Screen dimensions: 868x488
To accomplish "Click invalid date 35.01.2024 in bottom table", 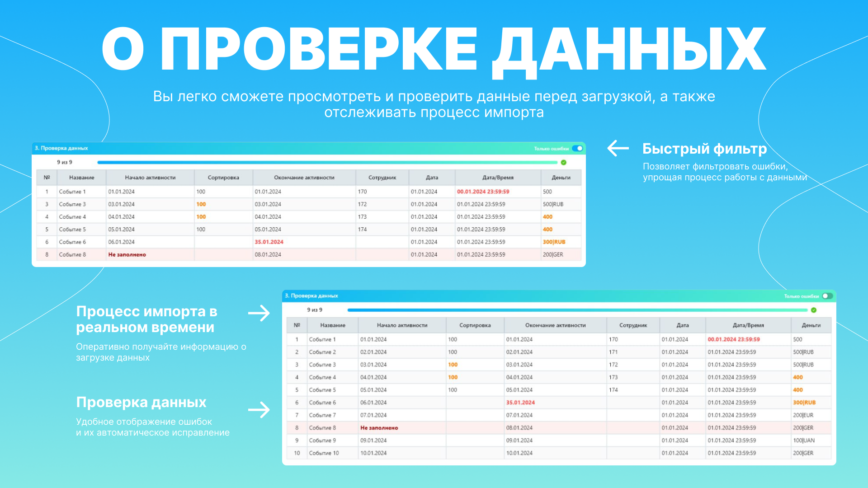I will coord(520,403).
